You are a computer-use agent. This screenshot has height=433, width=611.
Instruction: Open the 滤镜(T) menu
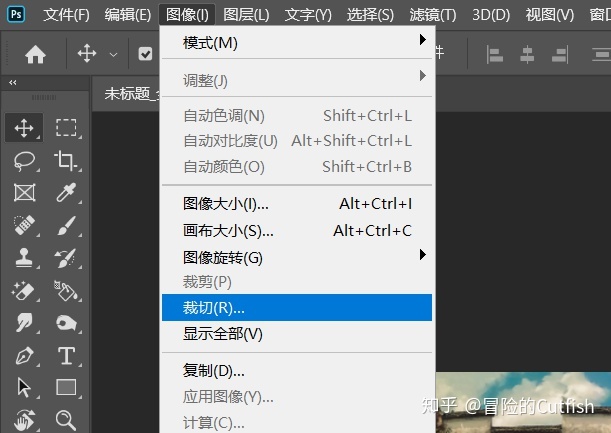click(433, 15)
